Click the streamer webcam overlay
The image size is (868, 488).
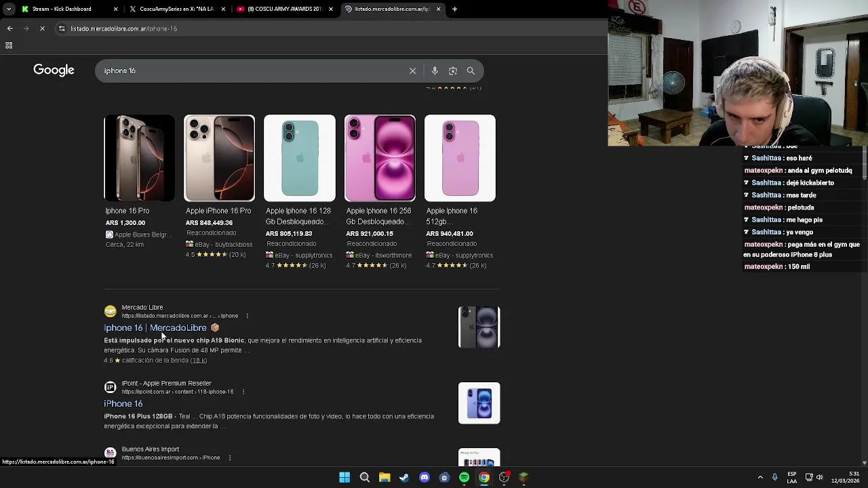738,73
